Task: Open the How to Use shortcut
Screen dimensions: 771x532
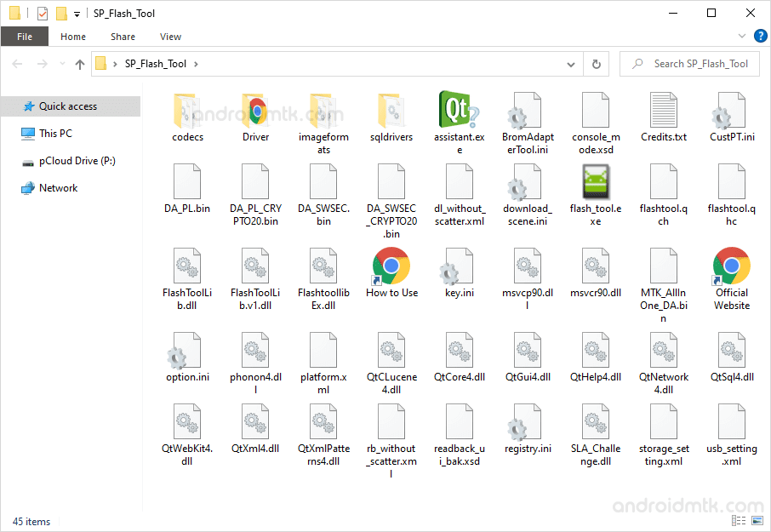Action: click(x=391, y=266)
